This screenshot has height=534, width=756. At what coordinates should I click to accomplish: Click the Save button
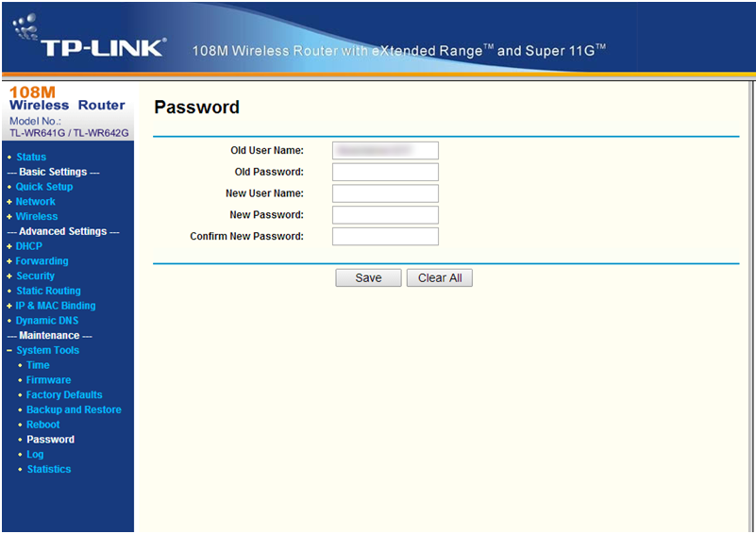(368, 278)
